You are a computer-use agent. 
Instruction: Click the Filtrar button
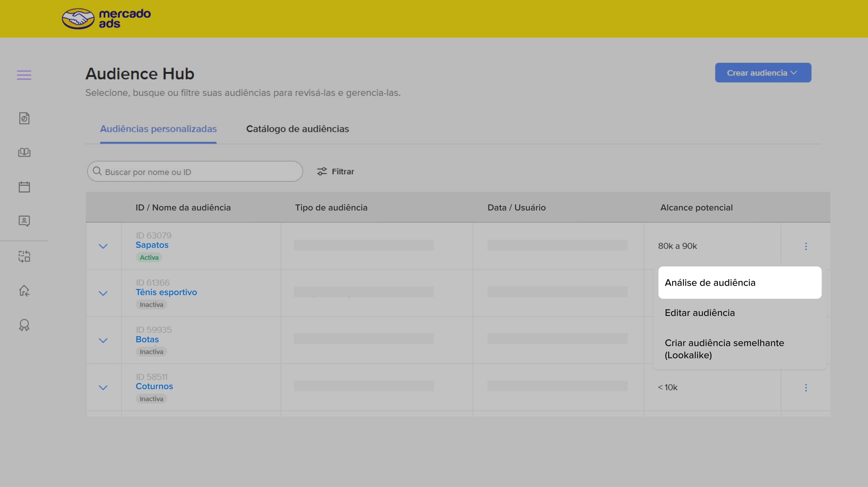coord(336,171)
